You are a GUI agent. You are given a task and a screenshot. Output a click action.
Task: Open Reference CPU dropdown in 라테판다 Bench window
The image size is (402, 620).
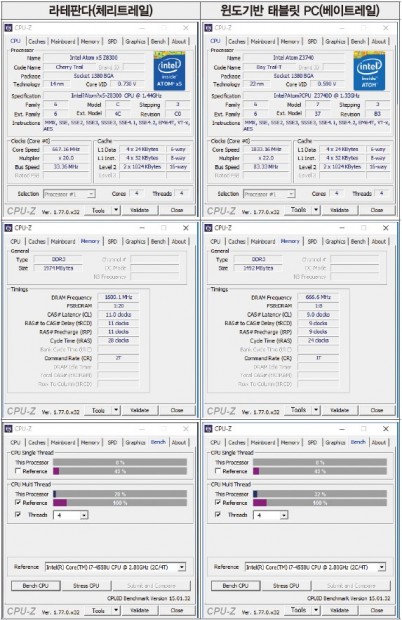[181, 567]
